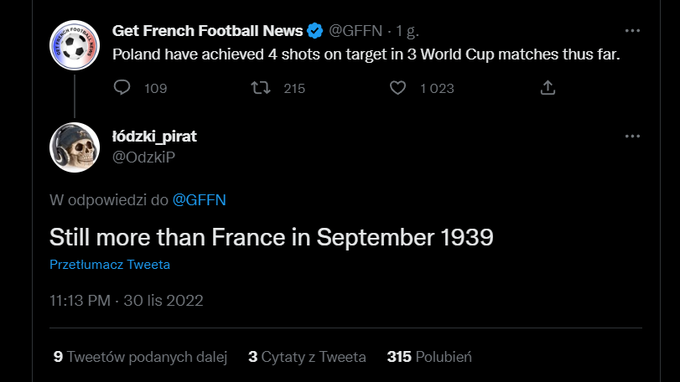
Task: Click the reply speech bubble icon
Action: coord(122,88)
